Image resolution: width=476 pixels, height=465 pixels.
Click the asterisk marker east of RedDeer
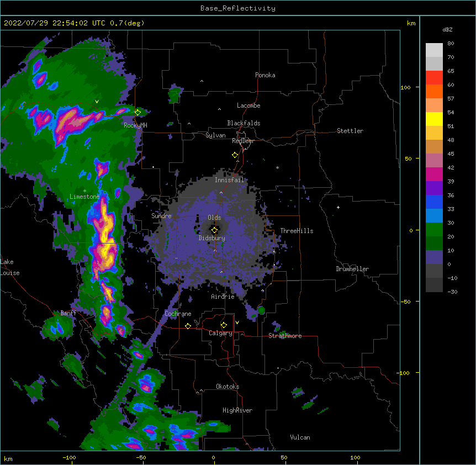(277, 167)
